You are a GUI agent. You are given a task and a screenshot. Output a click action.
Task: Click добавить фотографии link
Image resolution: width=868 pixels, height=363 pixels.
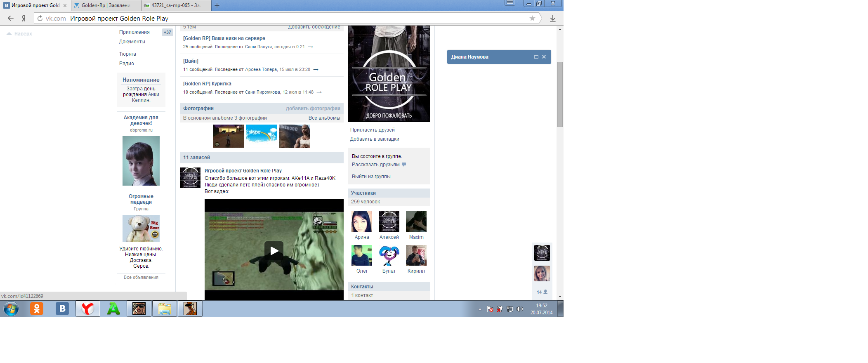point(313,108)
